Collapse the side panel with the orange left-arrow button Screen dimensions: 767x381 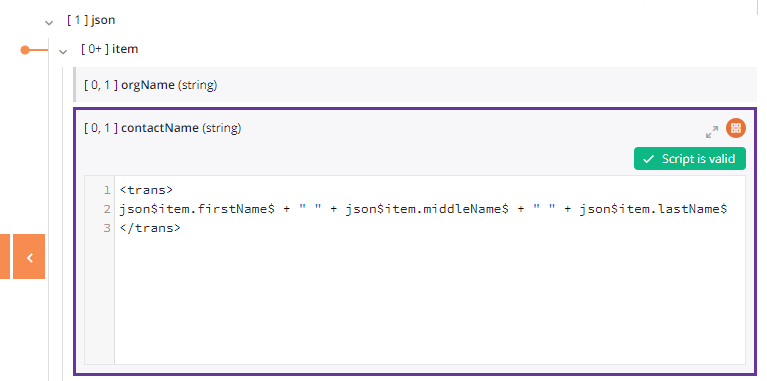(29, 257)
